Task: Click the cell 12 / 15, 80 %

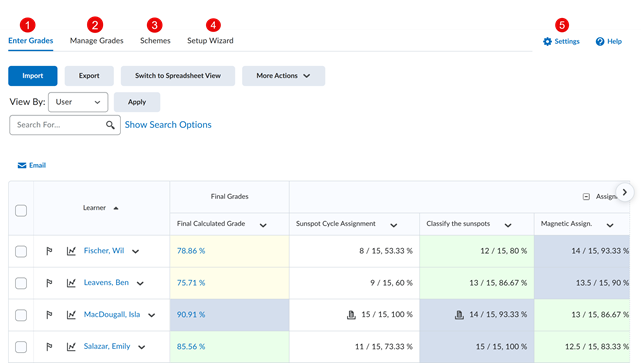Action: [x=477, y=251]
